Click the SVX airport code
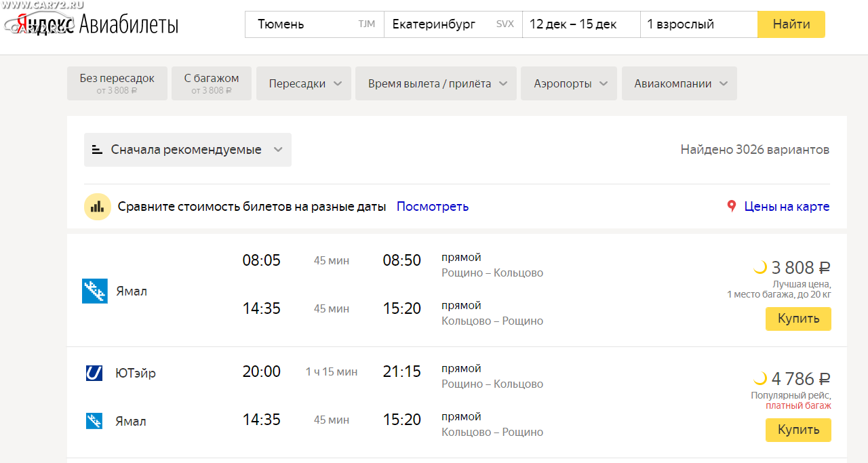868x463 pixels. (x=505, y=24)
